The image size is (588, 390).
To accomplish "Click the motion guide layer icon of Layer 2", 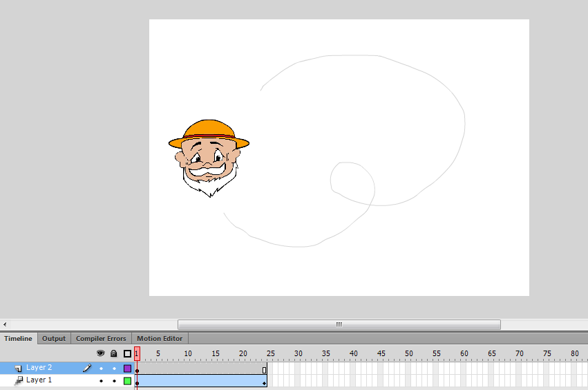I will point(18,369).
